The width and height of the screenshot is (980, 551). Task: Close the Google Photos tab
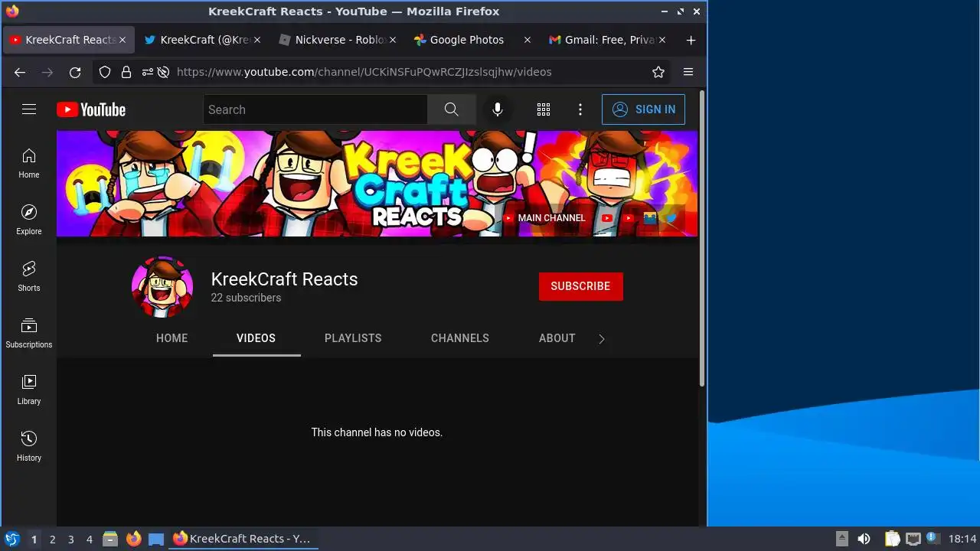(x=527, y=40)
